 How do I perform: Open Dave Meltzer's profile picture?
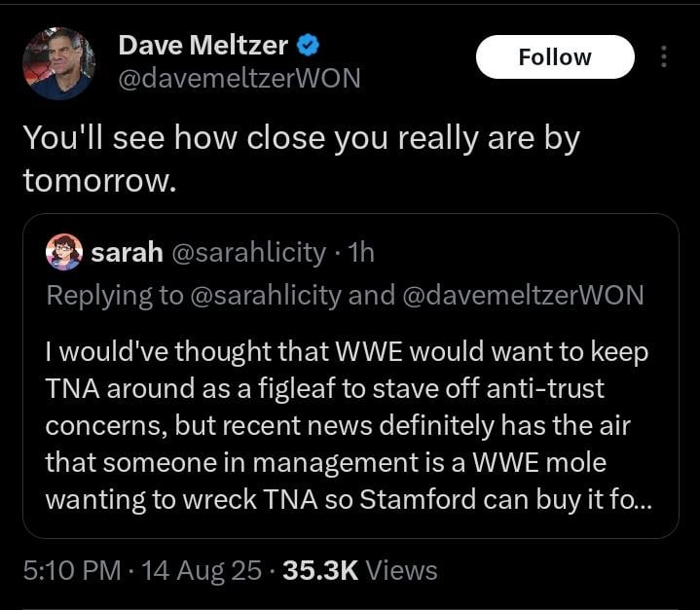[57, 63]
